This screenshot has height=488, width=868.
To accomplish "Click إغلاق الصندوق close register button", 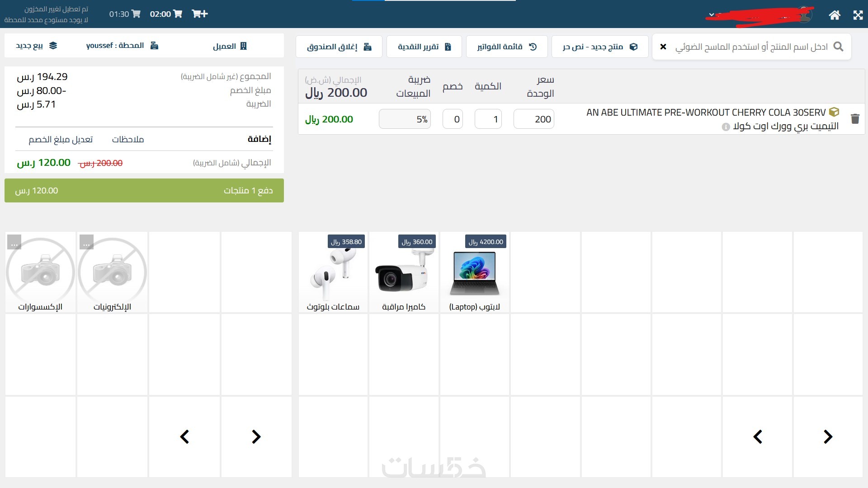I will pyautogui.click(x=339, y=47).
